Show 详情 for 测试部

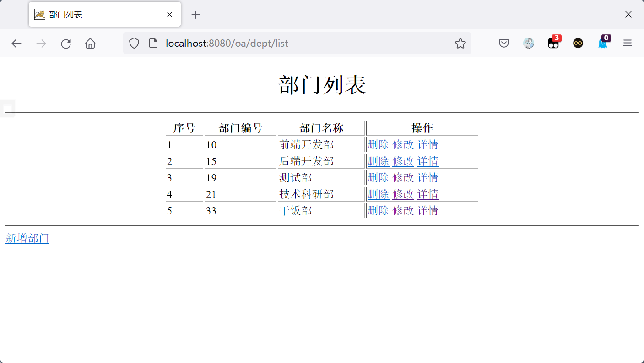point(428,178)
